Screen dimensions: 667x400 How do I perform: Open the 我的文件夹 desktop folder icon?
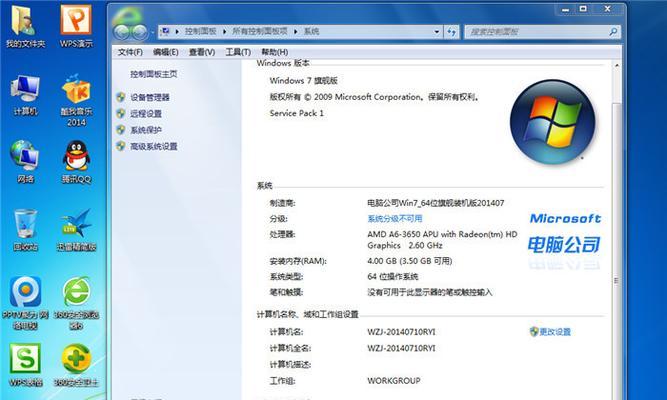pos(25,20)
